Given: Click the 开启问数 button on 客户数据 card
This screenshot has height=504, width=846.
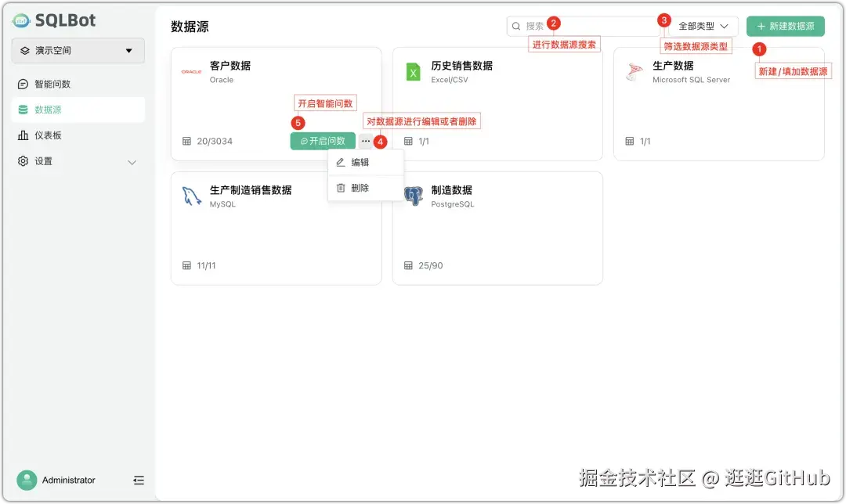Looking at the screenshot, I should tap(324, 141).
